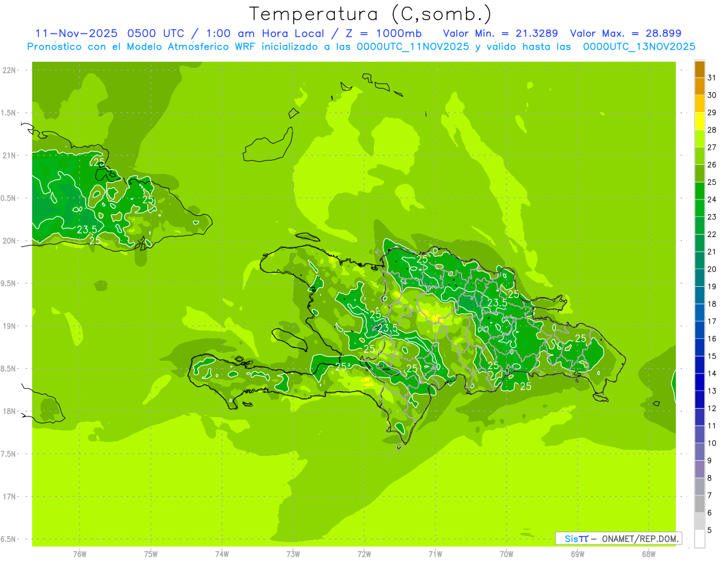Image resolution: width=728 pixels, height=562 pixels.
Task: Pick the dark blue swatch between 13 and 14
Action: click(699, 382)
